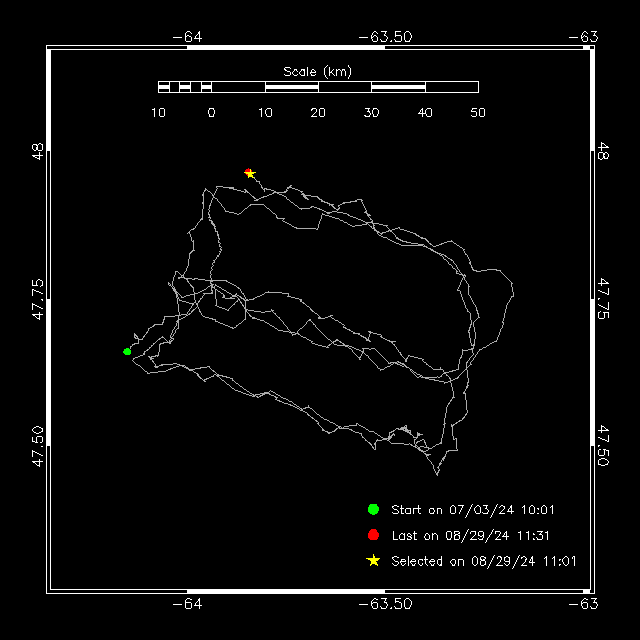Click the 'Scale (km)' title
This screenshot has height=640, width=640.
tap(317, 72)
